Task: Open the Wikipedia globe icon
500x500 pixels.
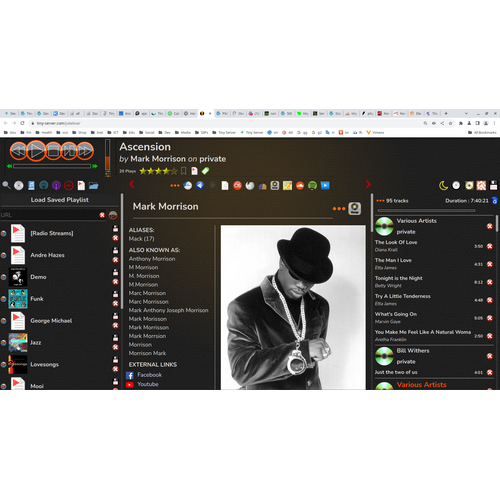Action: [250, 185]
